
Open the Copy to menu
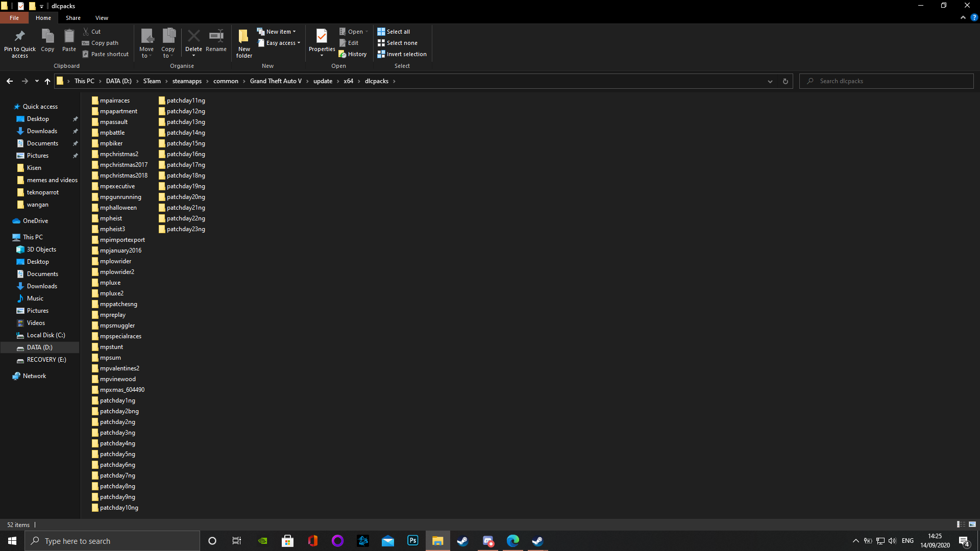coord(168,43)
